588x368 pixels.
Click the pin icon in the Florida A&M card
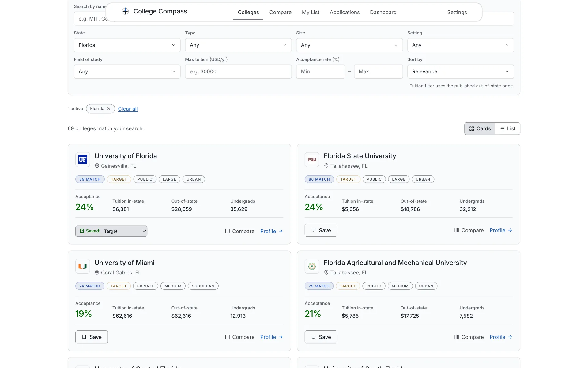[326, 273]
